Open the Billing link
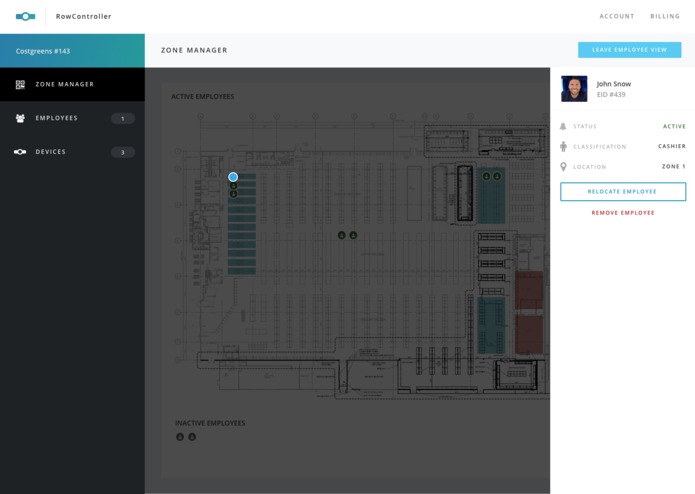This screenshot has height=494, width=695. click(x=665, y=16)
